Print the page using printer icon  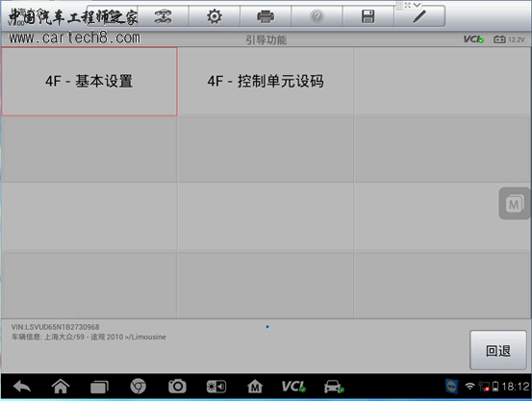coord(266,16)
